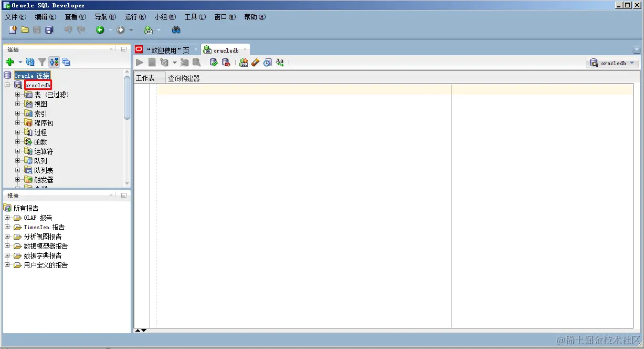
Task: Create a new connection with the green plus
Action: (10, 61)
